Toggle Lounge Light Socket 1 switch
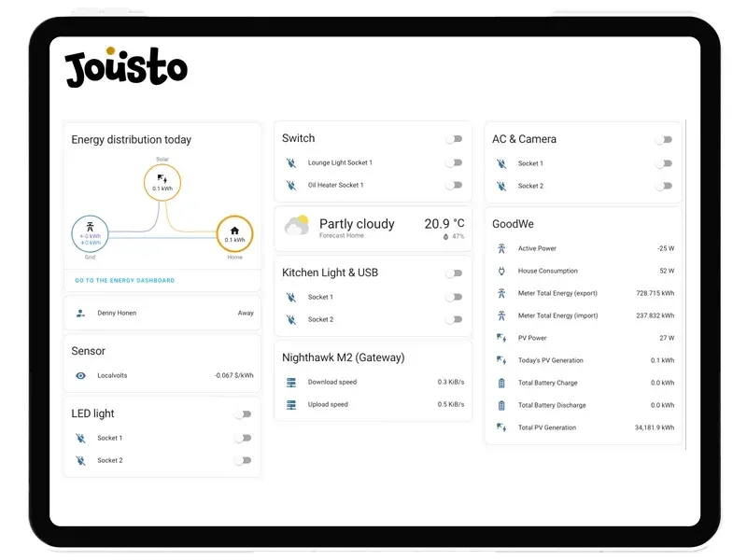 [x=454, y=162]
